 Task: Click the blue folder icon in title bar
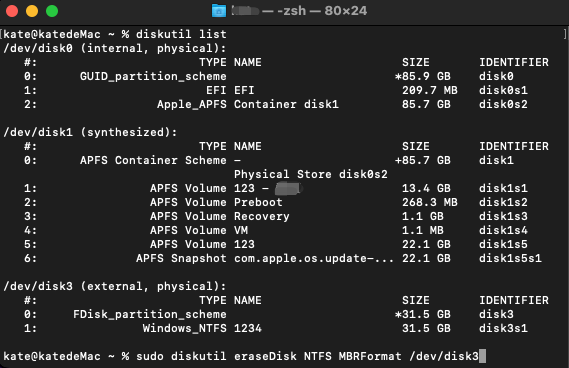tap(219, 11)
